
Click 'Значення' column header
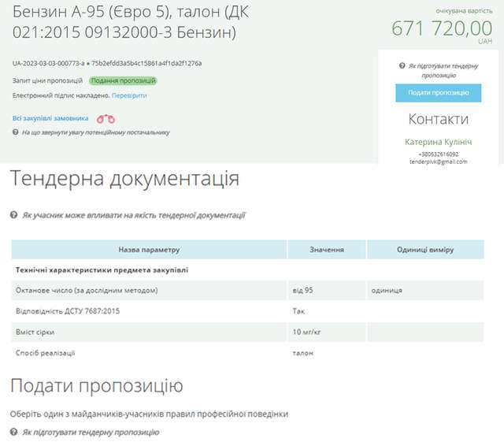click(326, 250)
